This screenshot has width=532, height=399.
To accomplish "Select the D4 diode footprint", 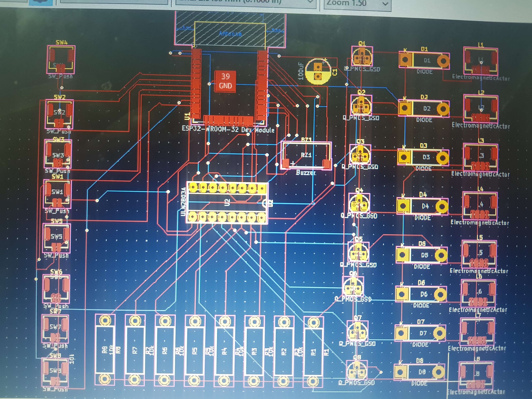I will [422, 206].
